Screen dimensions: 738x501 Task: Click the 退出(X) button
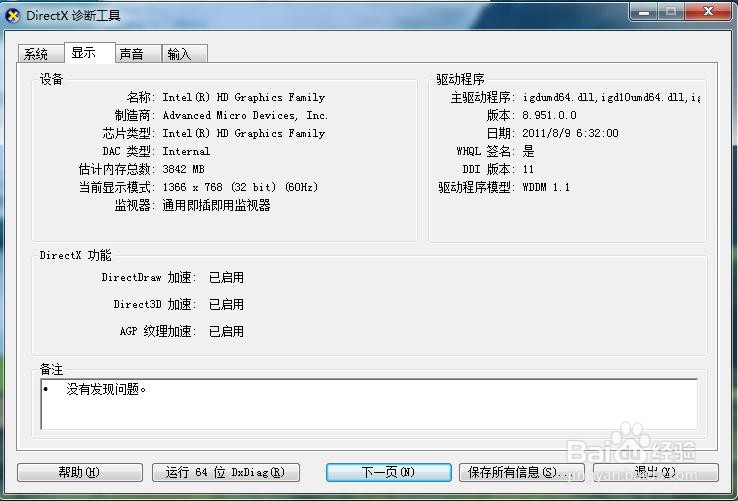tap(656, 472)
